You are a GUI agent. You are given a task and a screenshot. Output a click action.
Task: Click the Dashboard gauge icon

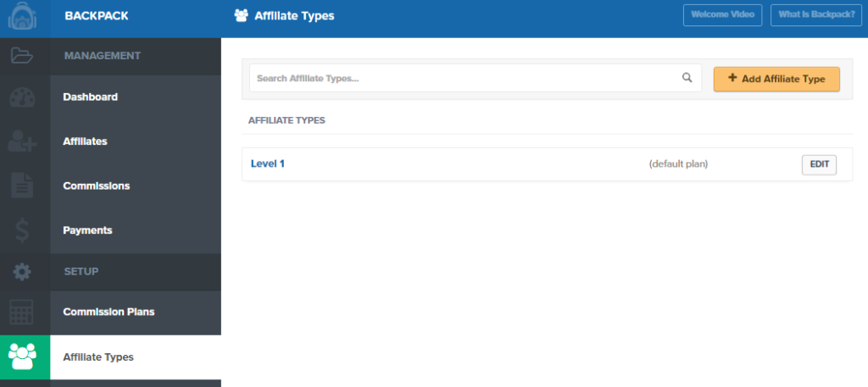[22, 97]
